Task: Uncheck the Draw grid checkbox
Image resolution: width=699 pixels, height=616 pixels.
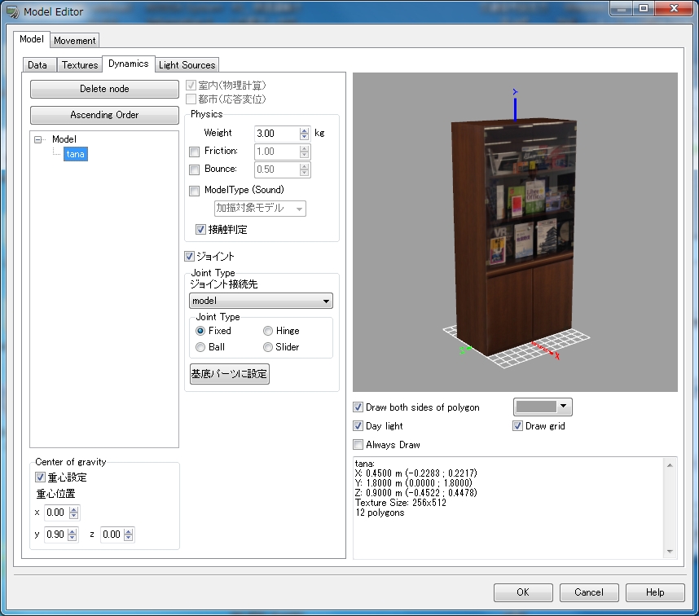Action: (517, 426)
